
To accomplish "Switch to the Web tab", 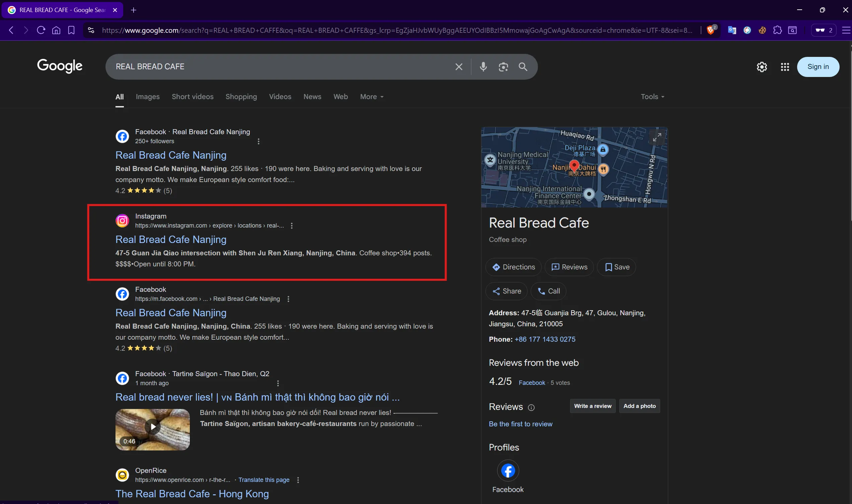I will pyautogui.click(x=340, y=97).
